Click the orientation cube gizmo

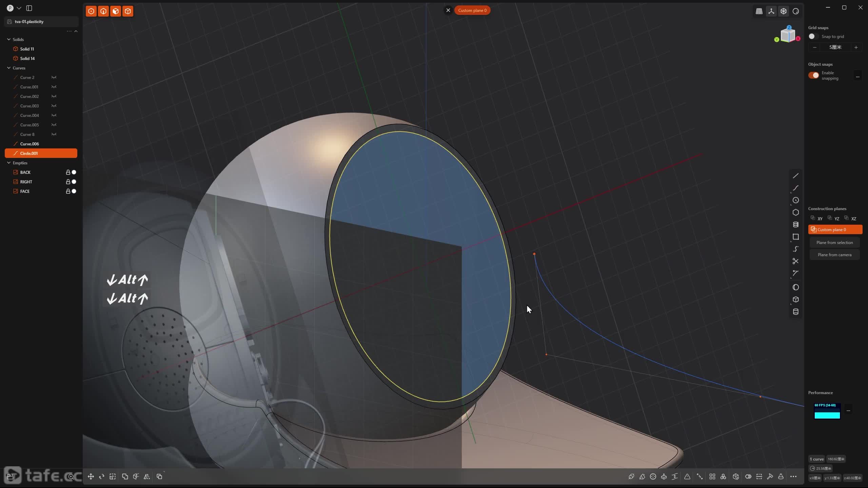[x=787, y=35]
